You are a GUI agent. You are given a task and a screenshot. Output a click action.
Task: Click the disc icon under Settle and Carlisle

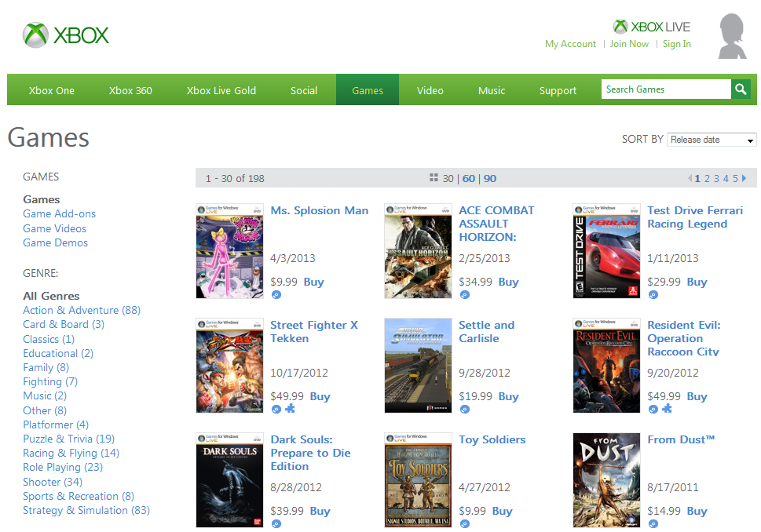(464, 410)
